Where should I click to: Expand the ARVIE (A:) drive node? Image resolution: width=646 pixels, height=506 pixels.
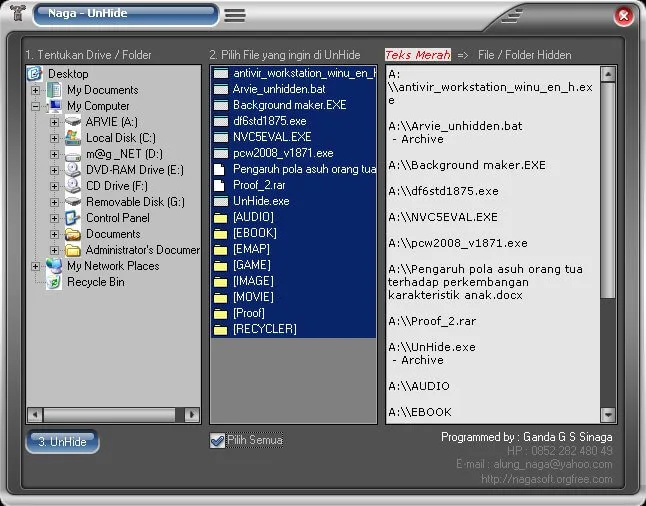54,122
